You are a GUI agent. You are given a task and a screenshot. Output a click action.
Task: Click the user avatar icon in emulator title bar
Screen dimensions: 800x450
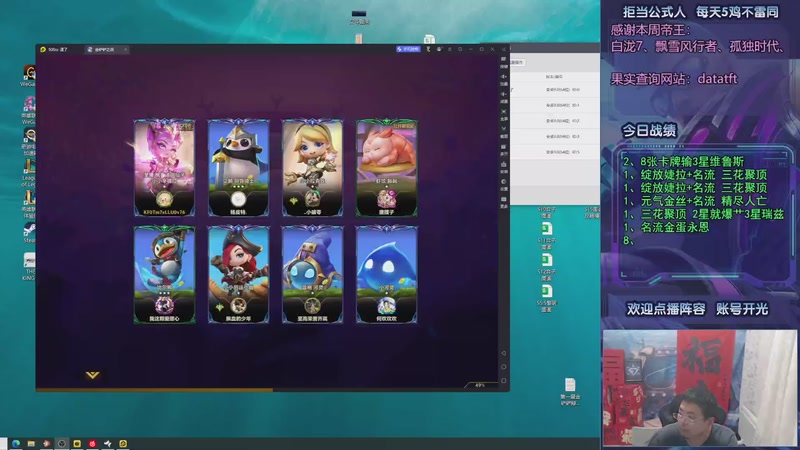click(439, 49)
